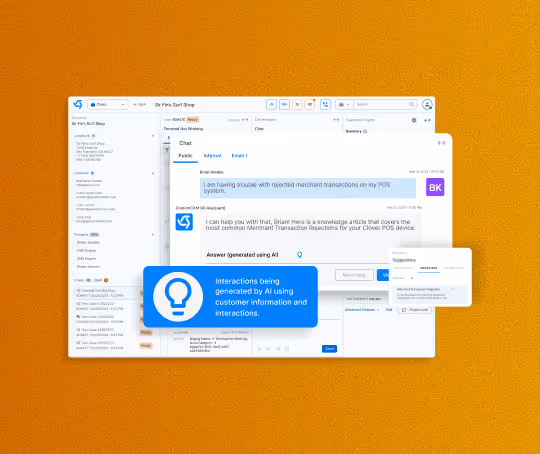The image size is (540, 454).
Task: Expand Advanced Options
Action: pos(362,310)
